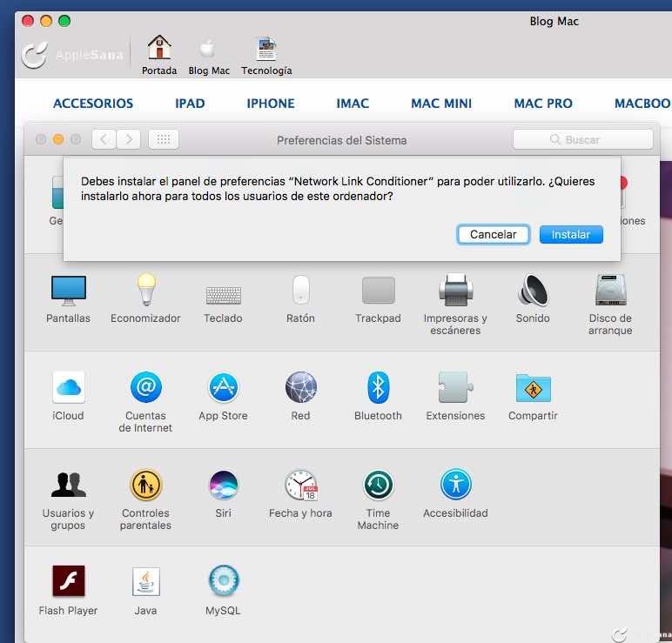The height and width of the screenshot is (643, 672).
Task: Minimize the Blog Mac window
Action: [x=46, y=21]
